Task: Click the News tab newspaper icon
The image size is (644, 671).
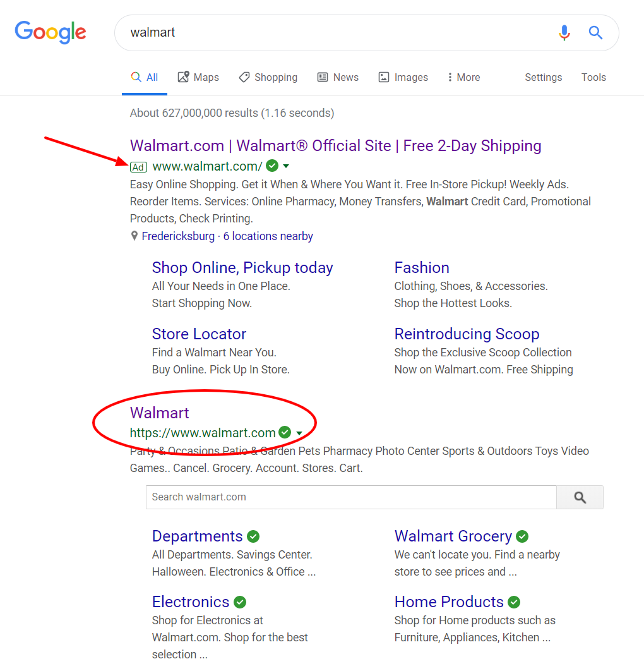Action: click(x=323, y=77)
